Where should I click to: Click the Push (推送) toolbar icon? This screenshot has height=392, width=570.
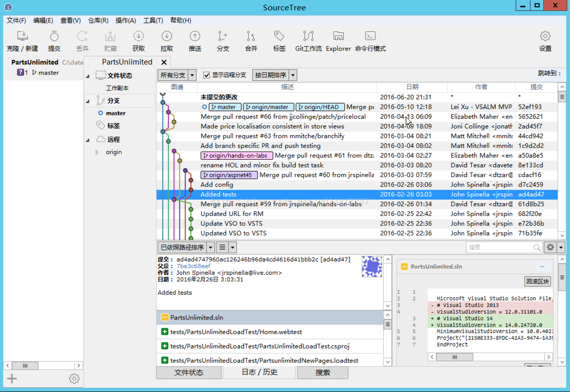[195, 41]
